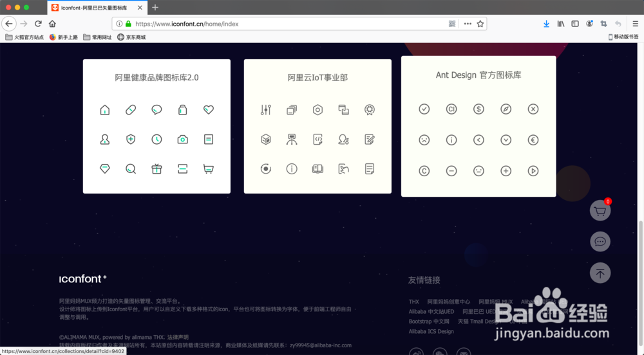Open a new tab with plus button
The width and height of the screenshot is (644, 355).
click(x=155, y=7)
